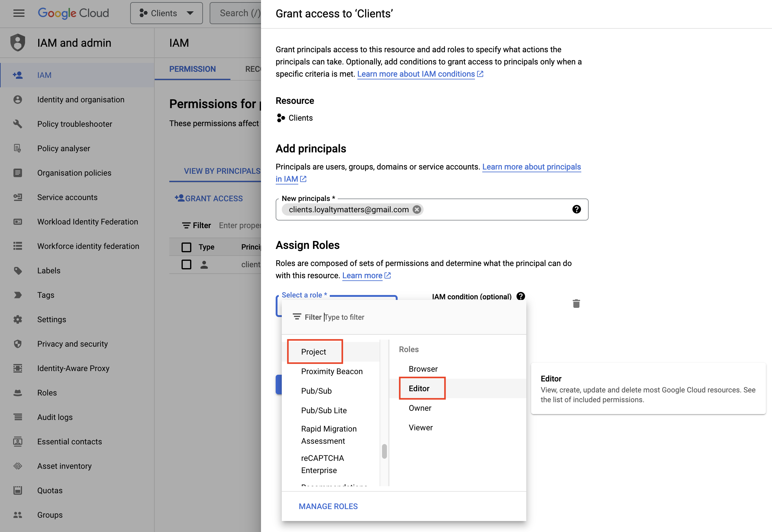The image size is (772, 532).
Task: Click the Settings gear icon
Action: [x=18, y=319]
